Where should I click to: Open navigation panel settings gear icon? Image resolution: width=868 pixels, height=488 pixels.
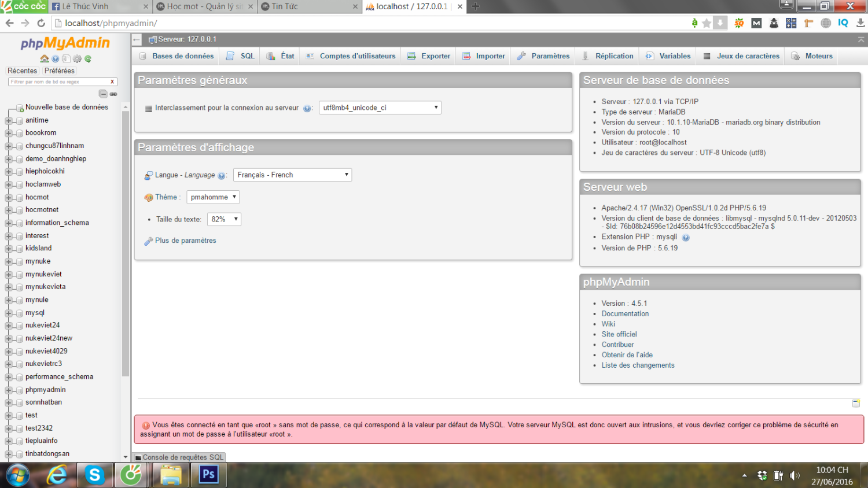77,59
